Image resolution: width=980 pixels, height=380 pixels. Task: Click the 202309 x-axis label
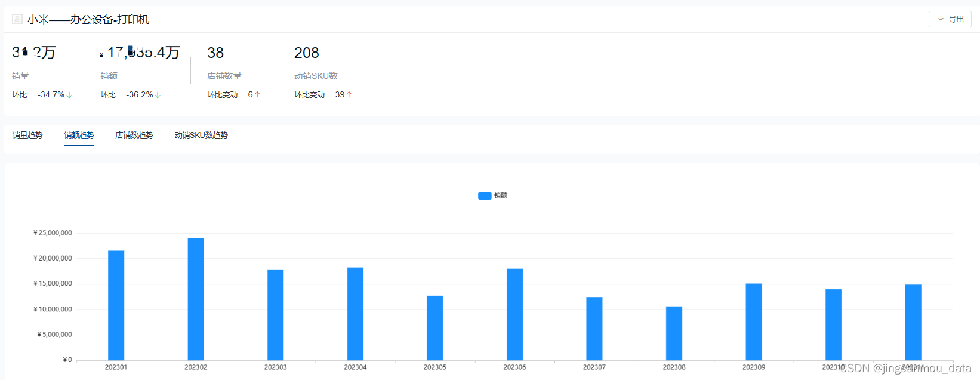[x=754, y=367]
